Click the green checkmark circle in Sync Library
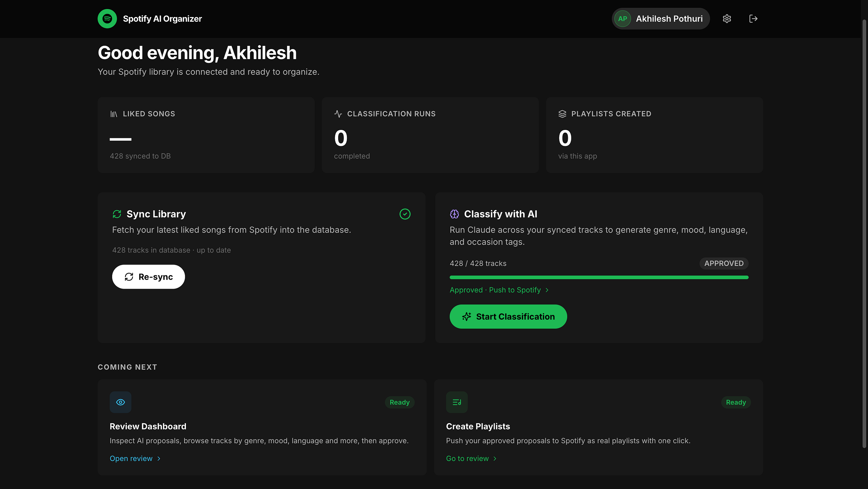Screen dimensions: 868x489 [405, 214]
